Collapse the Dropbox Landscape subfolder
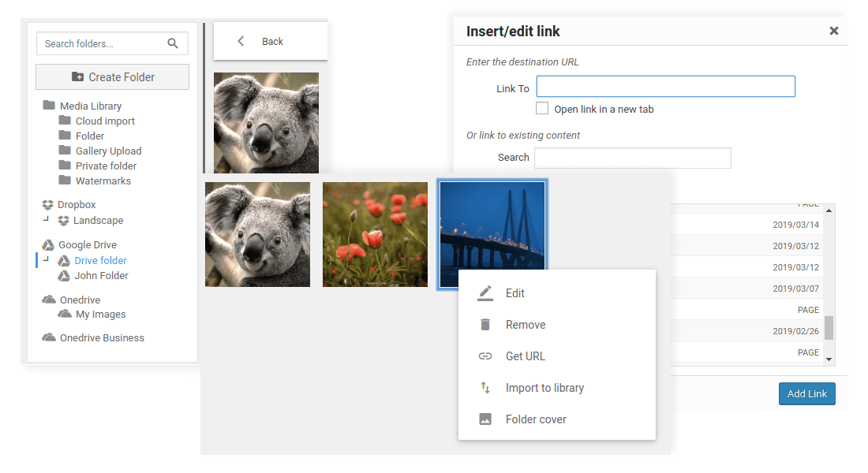The image size is (868, 473). [47, 220]
